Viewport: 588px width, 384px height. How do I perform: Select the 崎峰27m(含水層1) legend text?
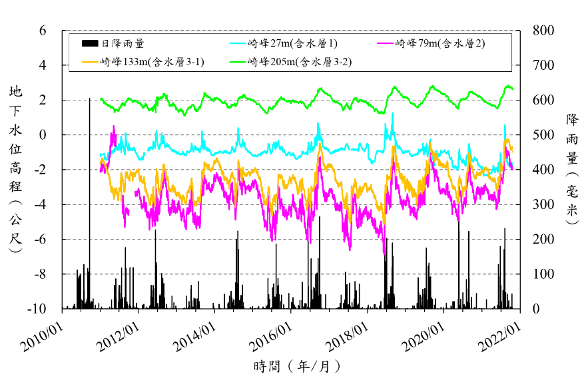292,44
